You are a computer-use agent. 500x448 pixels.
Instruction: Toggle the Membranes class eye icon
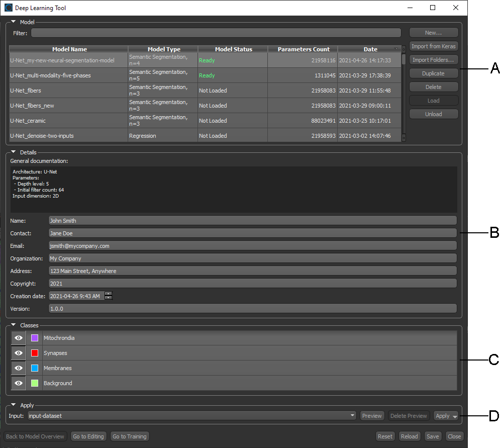pos(19,368)
